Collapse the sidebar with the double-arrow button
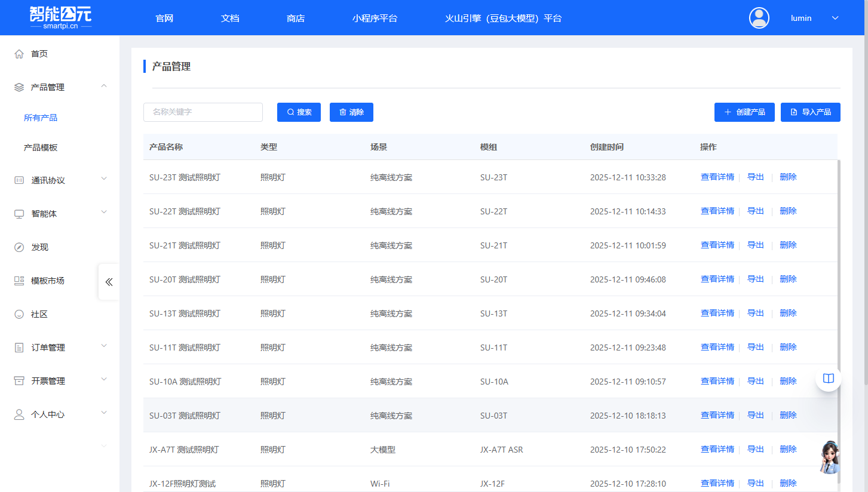The width and height of the screenshot is (868, 492). pos(109,282)
